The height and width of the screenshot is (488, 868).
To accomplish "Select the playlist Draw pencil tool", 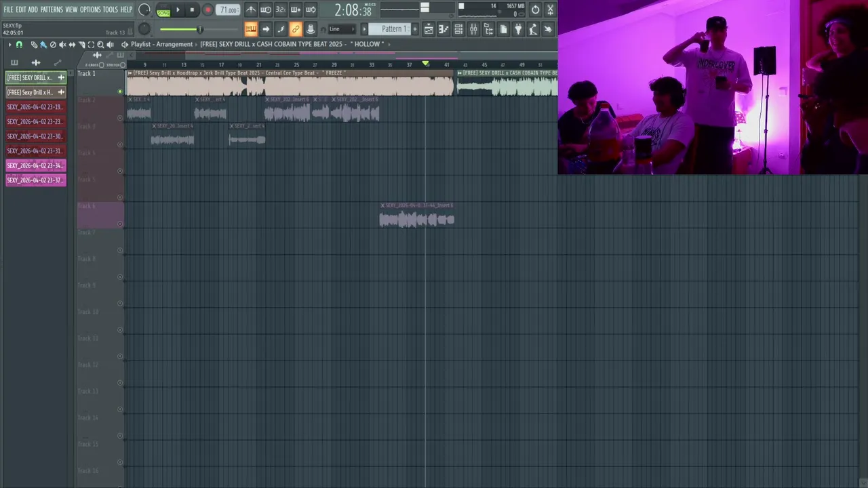I will click(34, 45).
